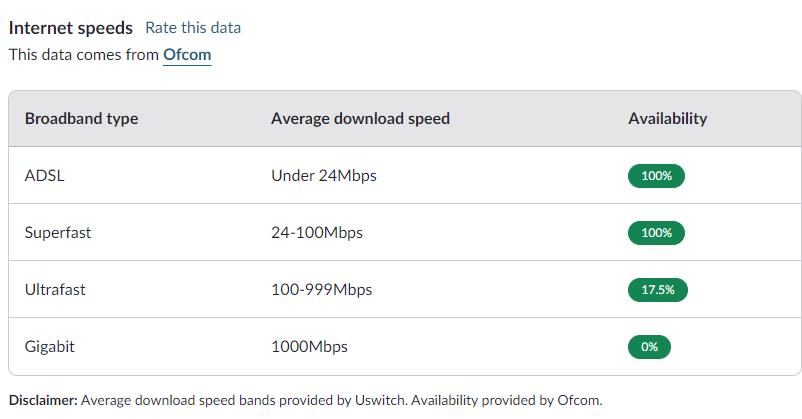Click the 100-999Mbps speed cell
802x419 pixels.
pyautogui.click(x=321, y=290)
